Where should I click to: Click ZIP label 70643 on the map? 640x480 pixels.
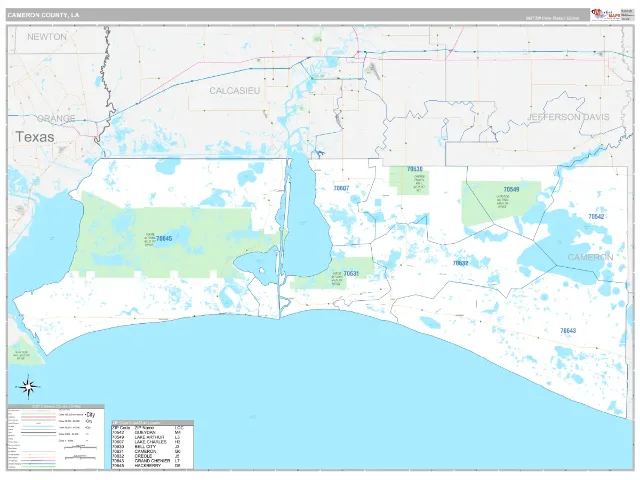pyautogui.click(x=568, y=331)
